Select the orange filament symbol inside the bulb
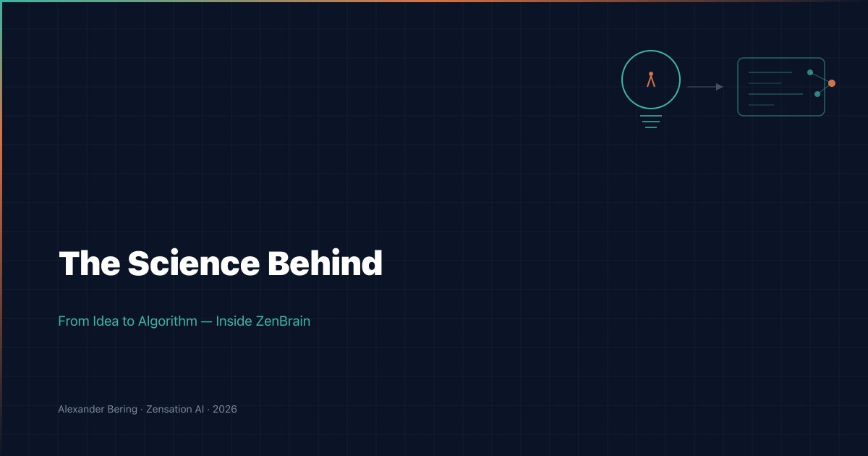Viewport: 868px width, 456px height. click(651, 80)
